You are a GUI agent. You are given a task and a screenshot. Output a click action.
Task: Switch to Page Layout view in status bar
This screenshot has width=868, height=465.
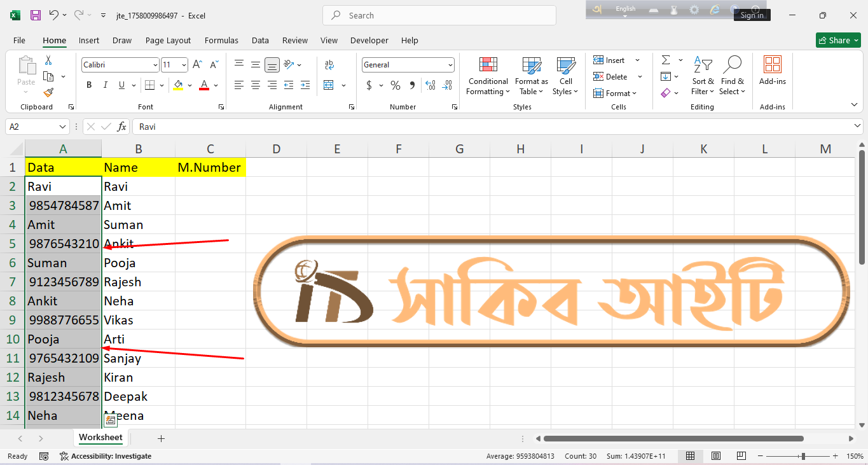click(716, 456)
